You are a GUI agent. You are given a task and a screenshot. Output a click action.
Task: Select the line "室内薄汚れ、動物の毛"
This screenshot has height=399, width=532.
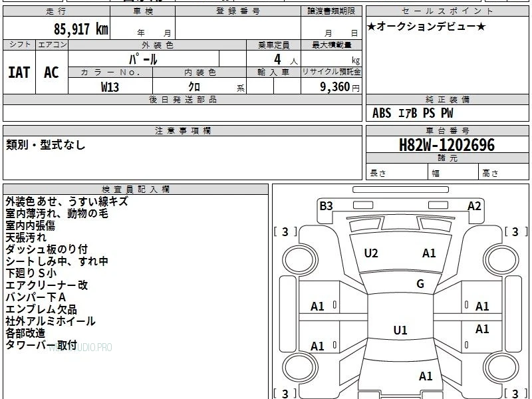(x=57, y=213)
